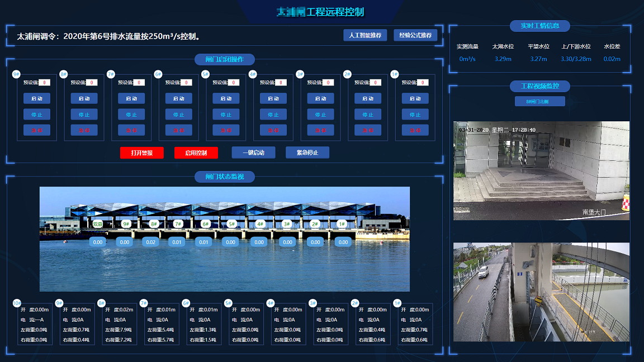Select the 3# gate marker on the sluice photo

(x=287, y=224)
